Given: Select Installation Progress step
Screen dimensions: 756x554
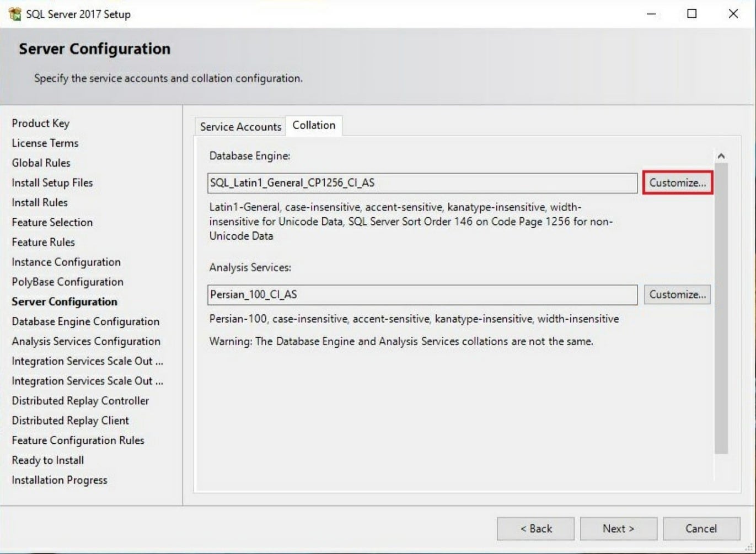Looking at the screenshot, I should point(60,481).
